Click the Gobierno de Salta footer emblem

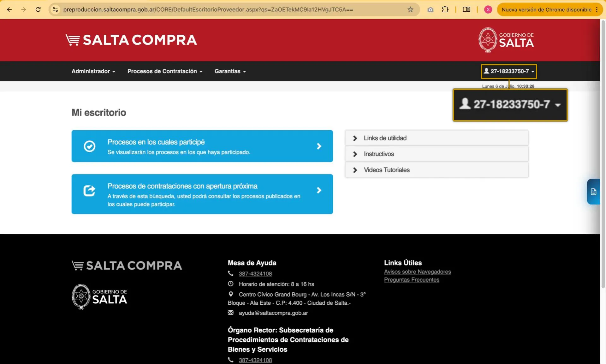[99, 296]
